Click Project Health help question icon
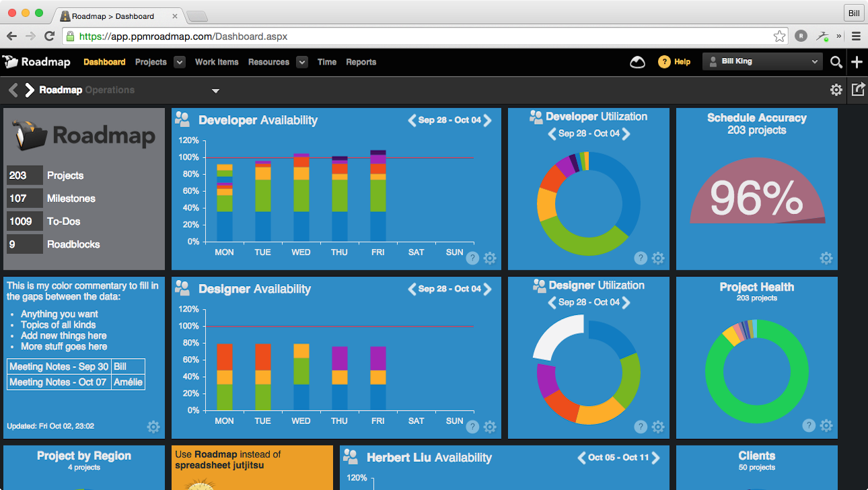 tap(809, 425)
